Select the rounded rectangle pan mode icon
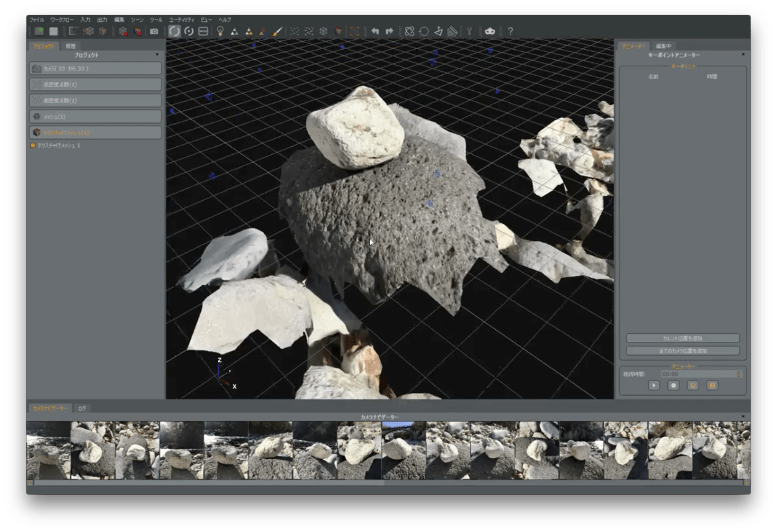Screen dimensions: 777x532 pyautogui.click(x=203, y=31)
